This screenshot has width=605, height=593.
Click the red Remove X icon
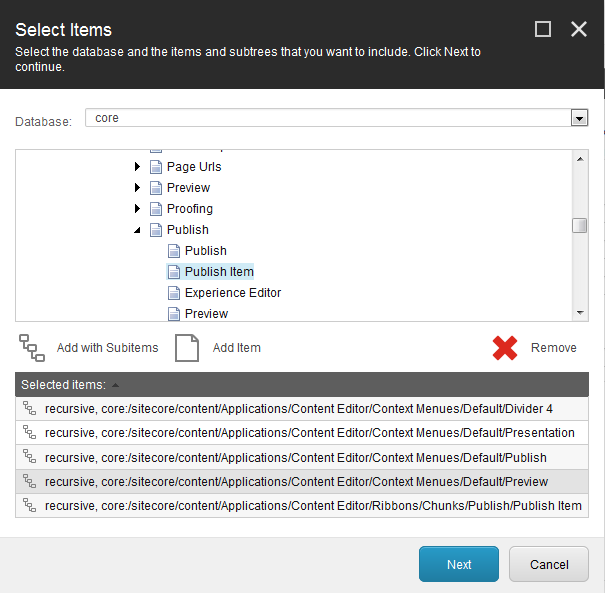[x=505, y=348]
